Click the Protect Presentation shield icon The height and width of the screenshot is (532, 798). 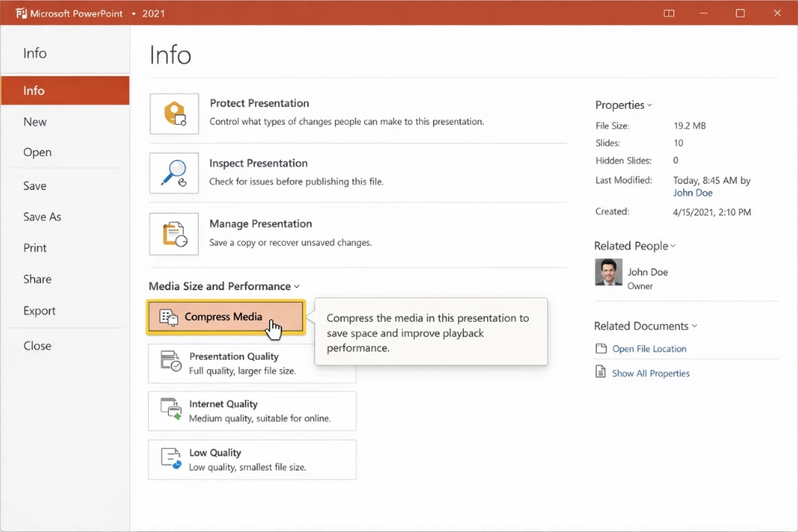pos(175,114)
